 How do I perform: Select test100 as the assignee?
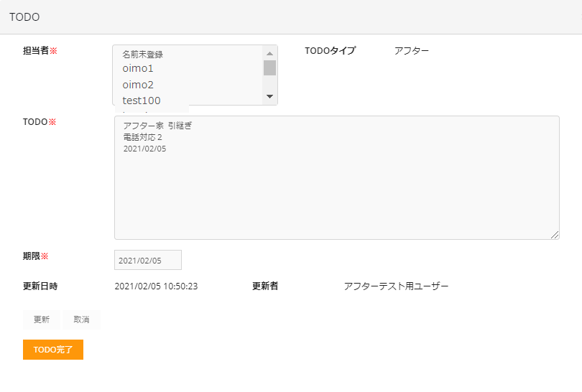142,101
